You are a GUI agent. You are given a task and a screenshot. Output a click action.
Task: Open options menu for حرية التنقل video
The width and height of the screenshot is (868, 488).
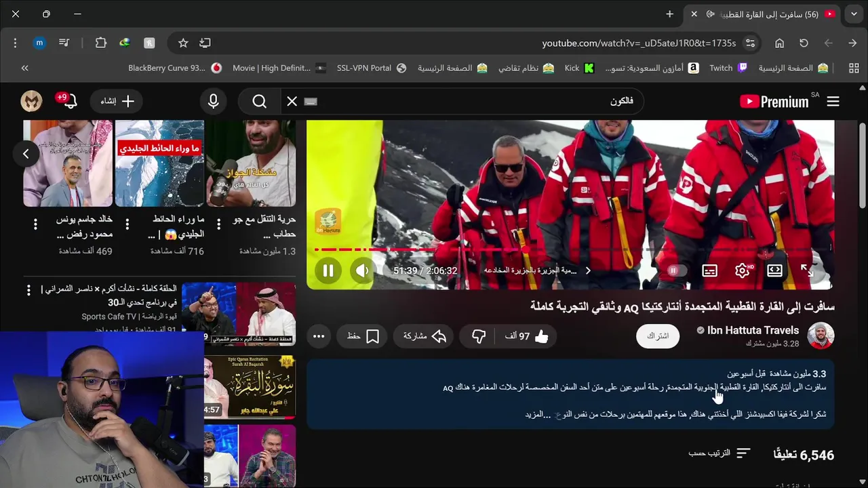tap(218, 224)
